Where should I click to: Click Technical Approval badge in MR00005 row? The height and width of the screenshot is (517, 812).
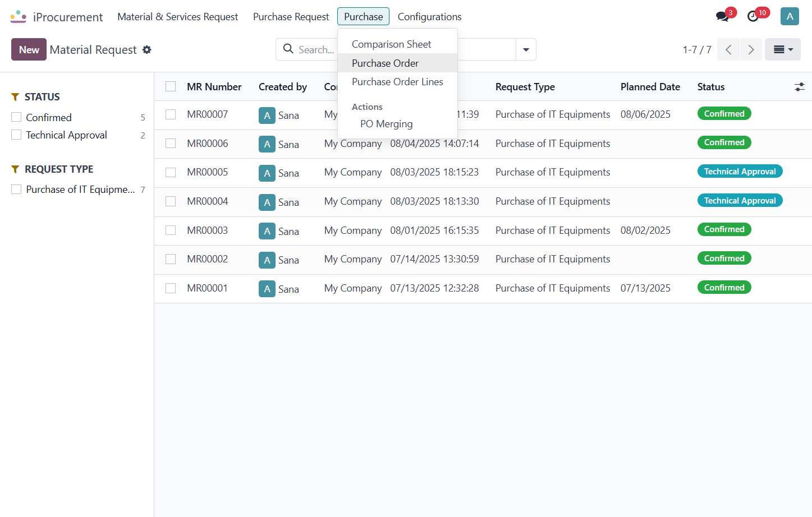[740, 172]
